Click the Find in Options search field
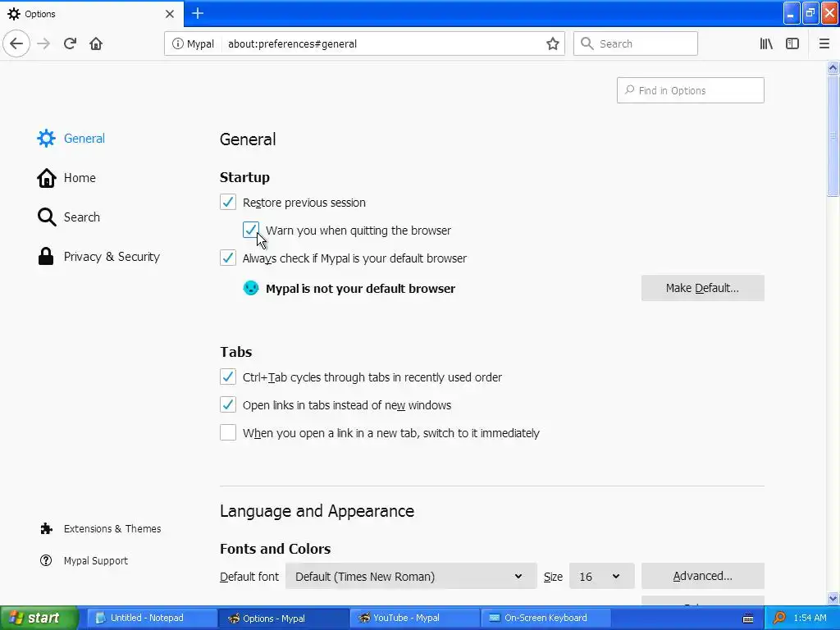 click(x=690, y=90)
